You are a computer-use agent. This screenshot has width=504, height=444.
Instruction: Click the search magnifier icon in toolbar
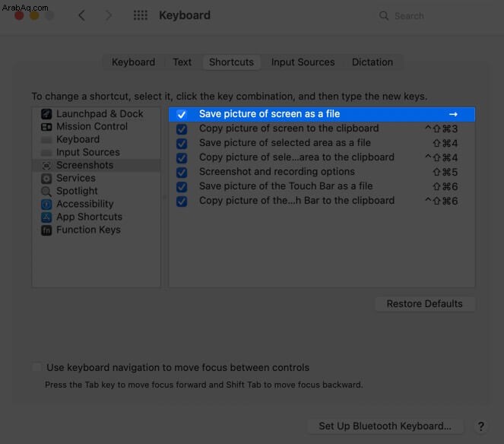383,15
